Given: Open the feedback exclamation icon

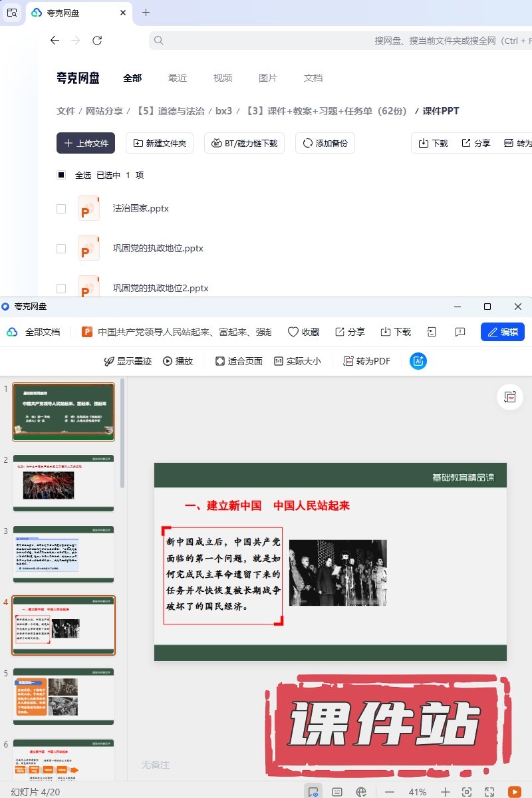Looking at the screenshot, I should coord(460,332).
